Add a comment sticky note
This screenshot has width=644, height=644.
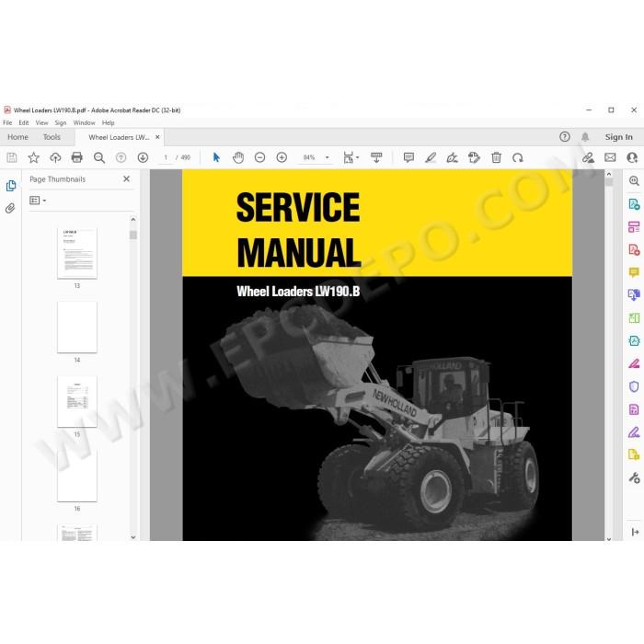pyautogui.click(x=408, y=157)
